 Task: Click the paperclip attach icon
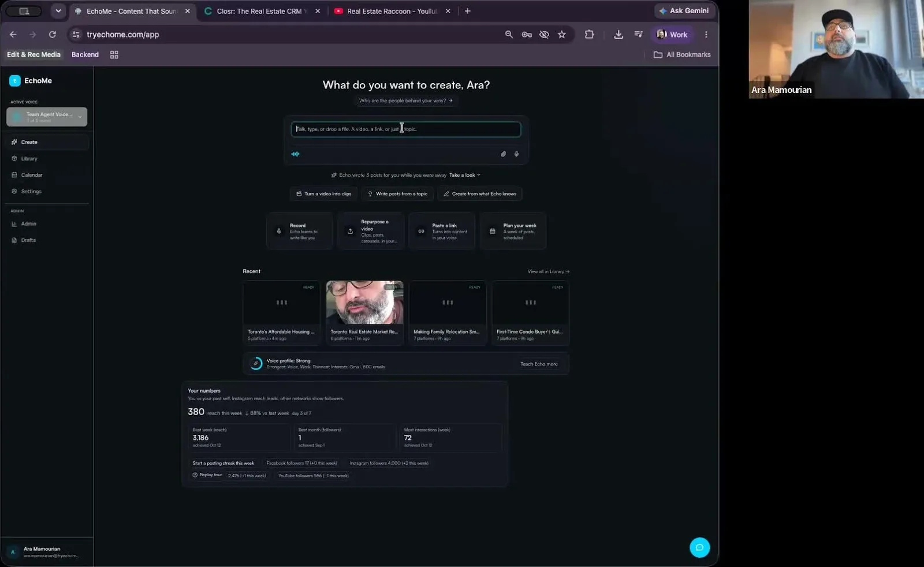click(503, 154)
